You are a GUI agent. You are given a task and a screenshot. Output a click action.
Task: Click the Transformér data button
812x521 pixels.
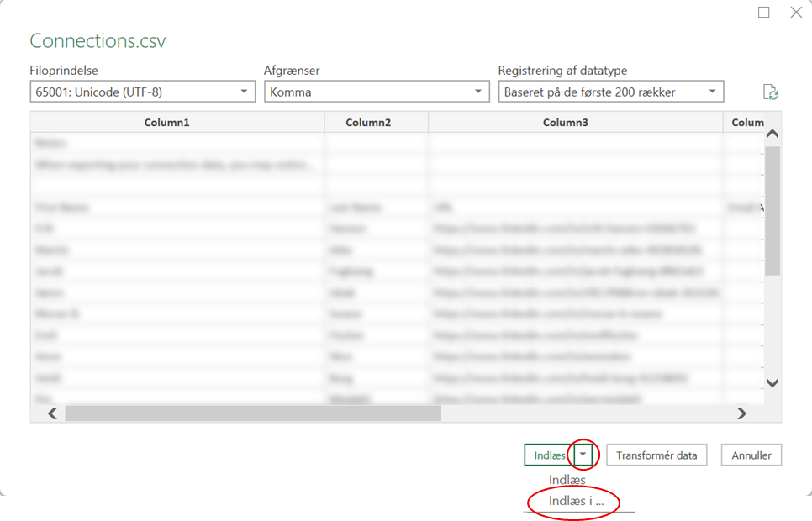coord(656,455)
